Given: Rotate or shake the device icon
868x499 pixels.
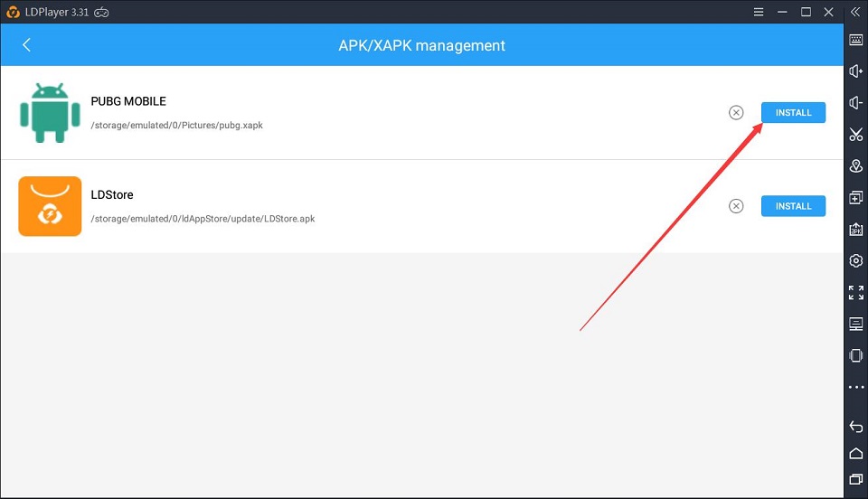Looking at the screenshot, I should [856, 355].
